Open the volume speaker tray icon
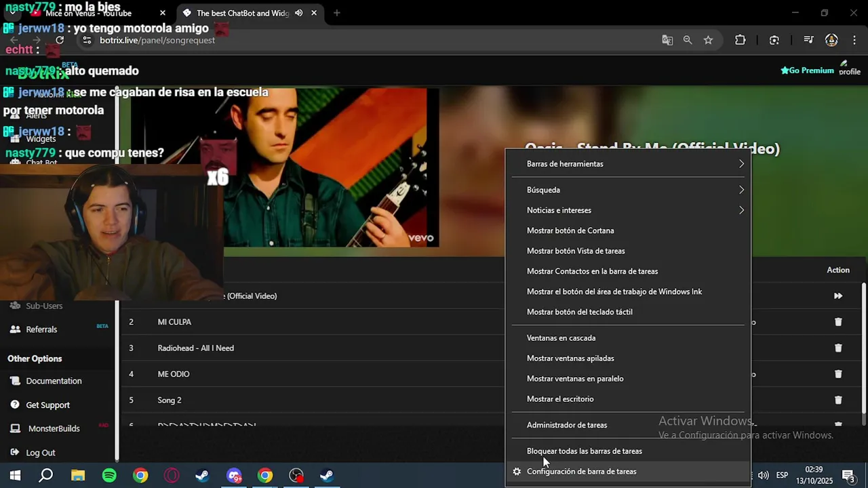 tap(763, 475)
